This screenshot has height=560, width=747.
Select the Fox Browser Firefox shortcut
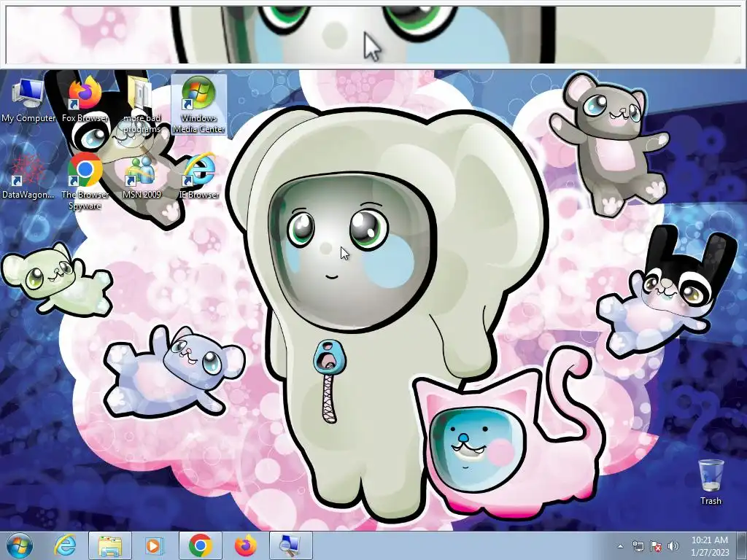pos(85,100)
